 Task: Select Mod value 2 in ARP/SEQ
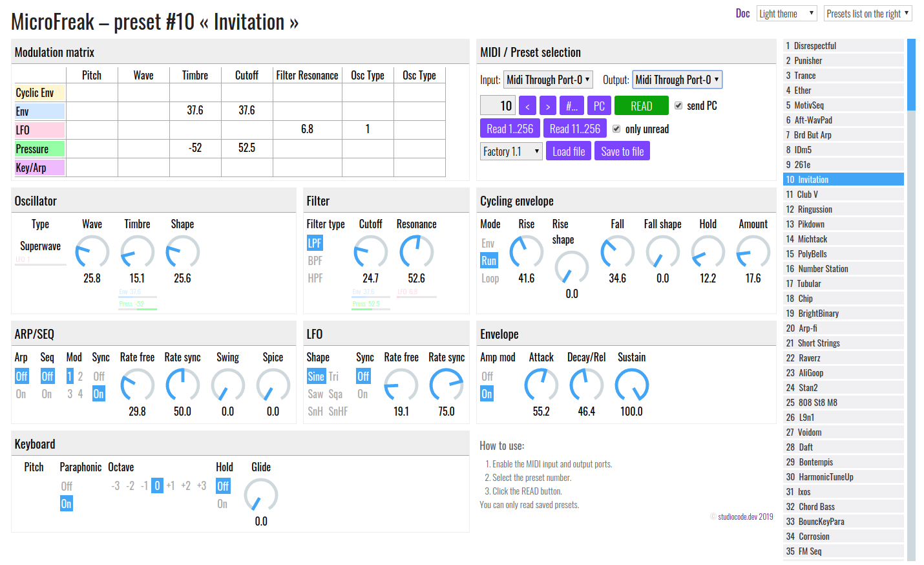80,376
